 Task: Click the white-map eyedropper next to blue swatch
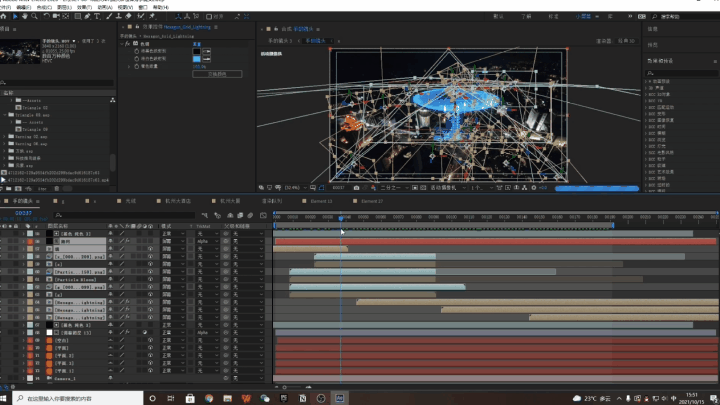[206, 59]
